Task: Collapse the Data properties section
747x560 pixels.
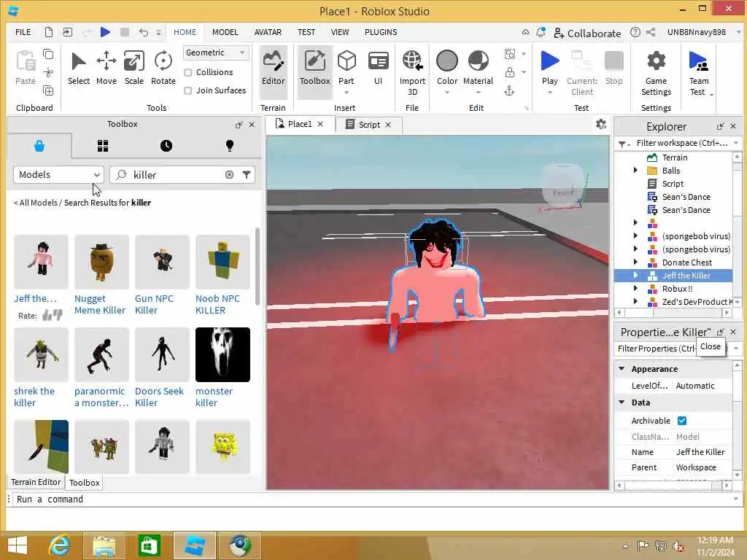Action: [622, 402]
